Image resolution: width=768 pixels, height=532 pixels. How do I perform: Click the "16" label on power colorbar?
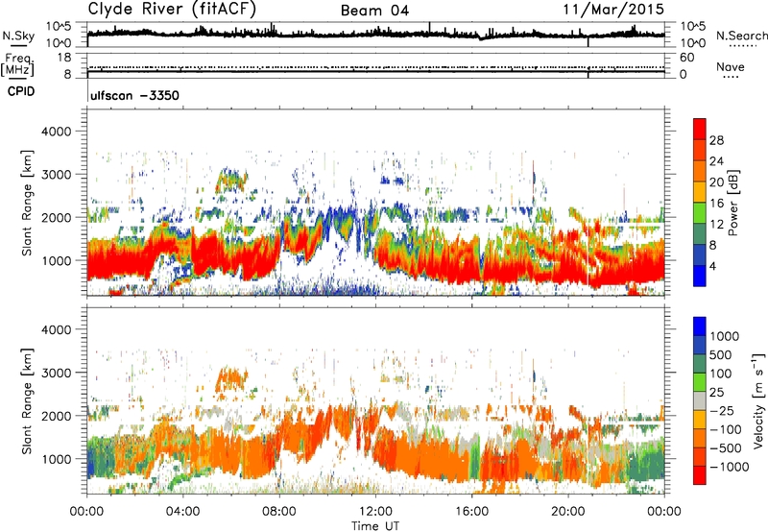tap(716, 204)
